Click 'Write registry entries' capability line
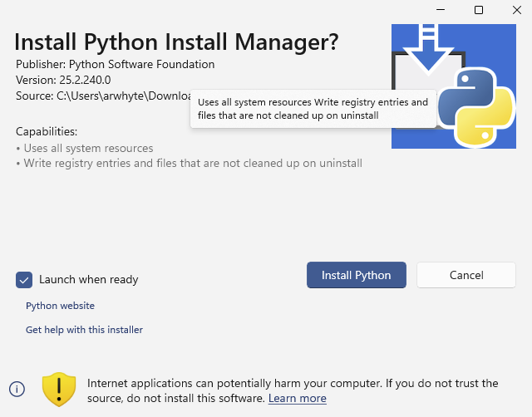The image size is (532, 417). (x=189, y=163)
